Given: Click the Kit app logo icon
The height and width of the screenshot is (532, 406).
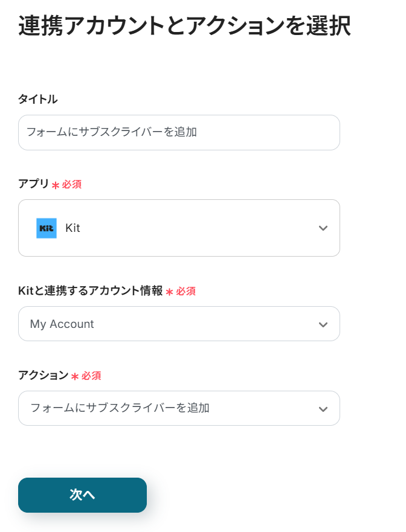Looking at the screenshot, I should (x=47, y=228).
